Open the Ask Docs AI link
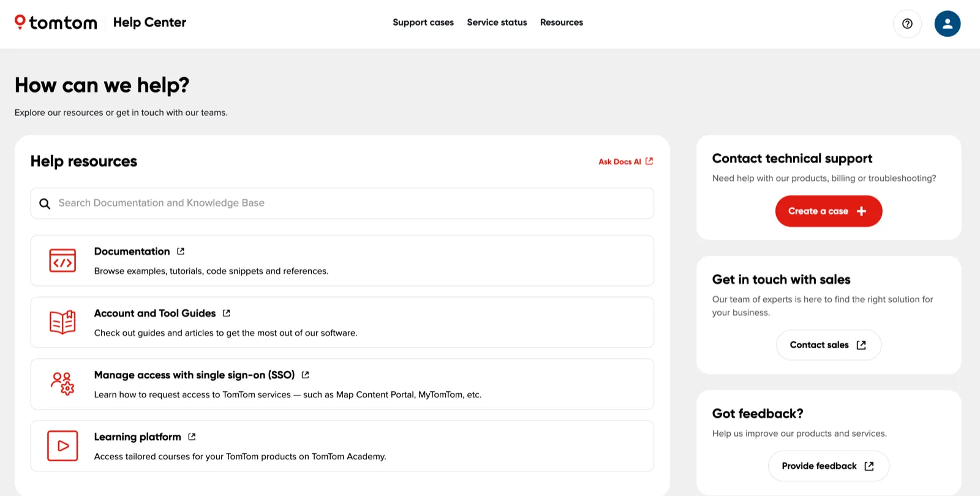Viewport: 980px width, 496px height. pos(626,162)
